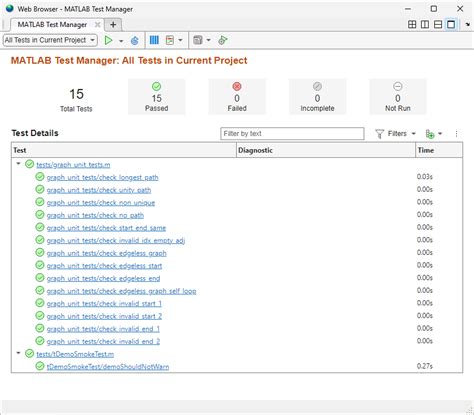474x415 pixels.
Task: Click passed status icon of demoShouldNotWarn
Action: (x=40, y=366)
